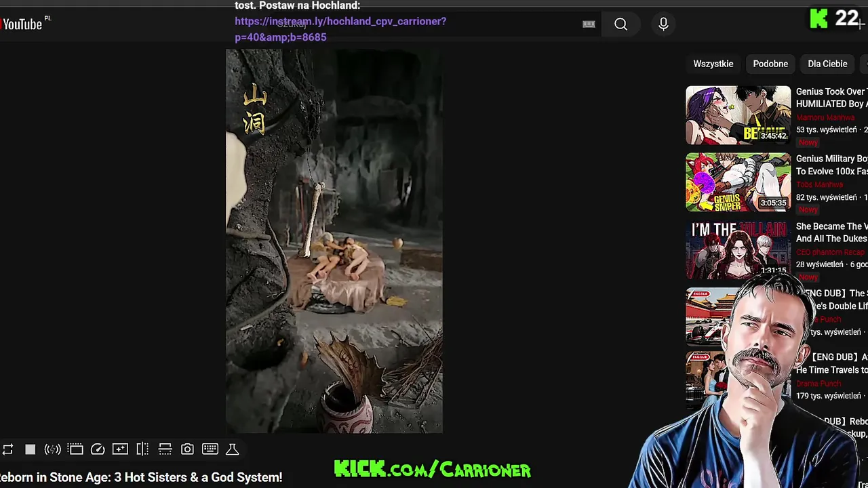The height and width of the screenshot is (488, 868).
Task: Click the cinema mode rectangle icon
Action: click(75, 449)
